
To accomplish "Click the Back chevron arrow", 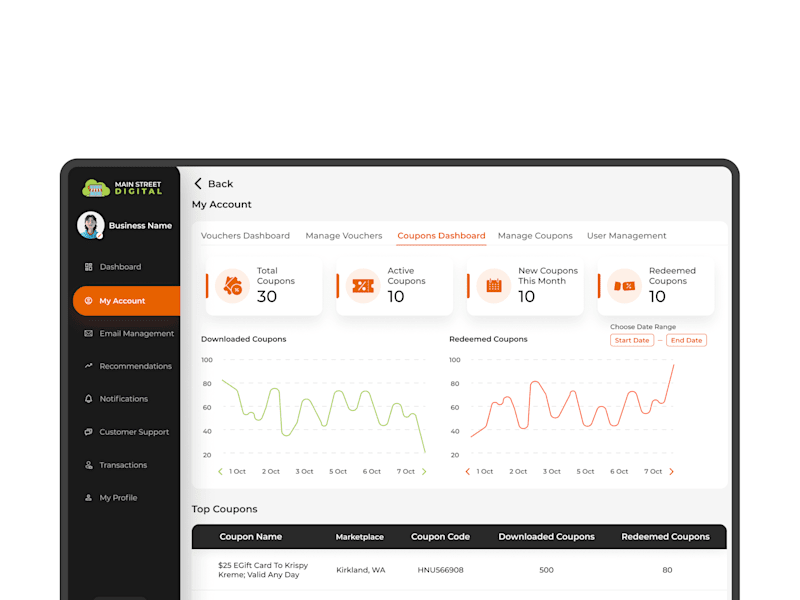I will pyautogui.click(x=198, y=184).
